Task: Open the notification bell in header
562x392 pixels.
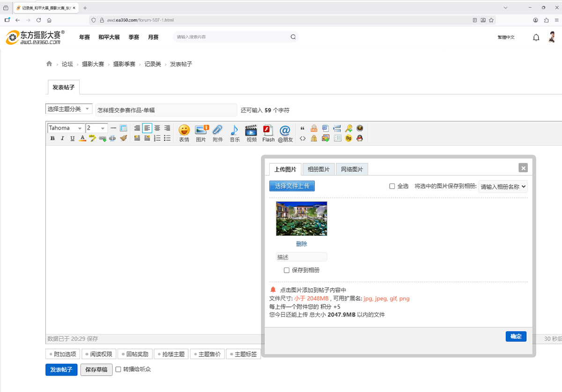Action: tap(536, 37)
